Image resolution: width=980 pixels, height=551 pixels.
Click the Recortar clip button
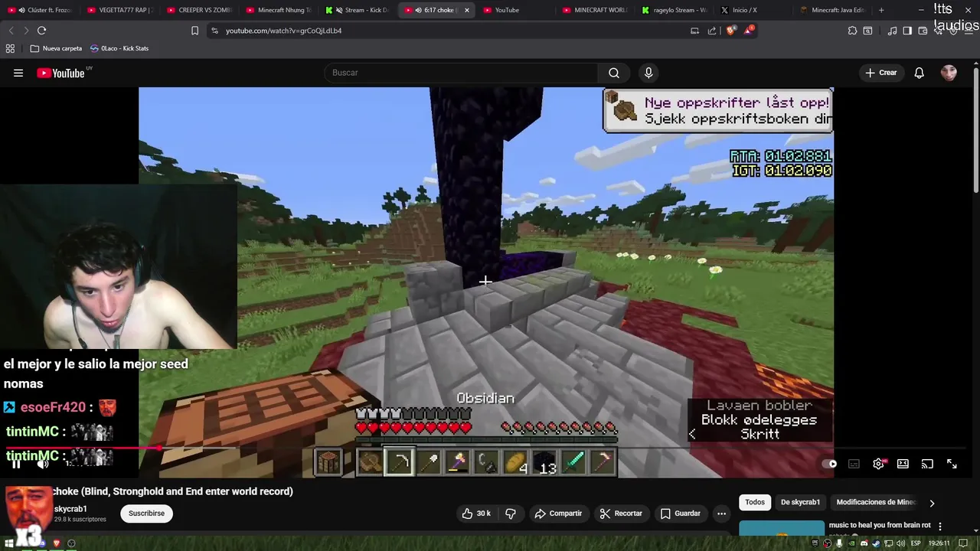[x=621, y=514]
